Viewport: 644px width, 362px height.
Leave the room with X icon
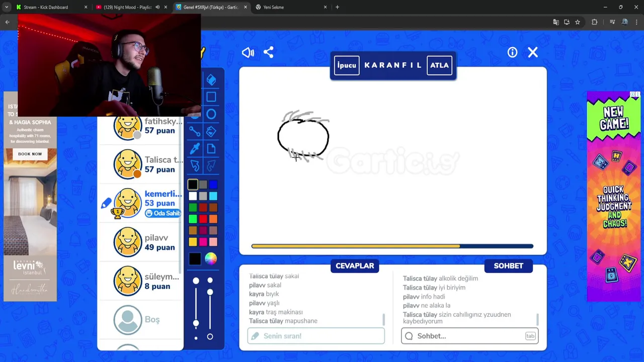coord(533,52)
